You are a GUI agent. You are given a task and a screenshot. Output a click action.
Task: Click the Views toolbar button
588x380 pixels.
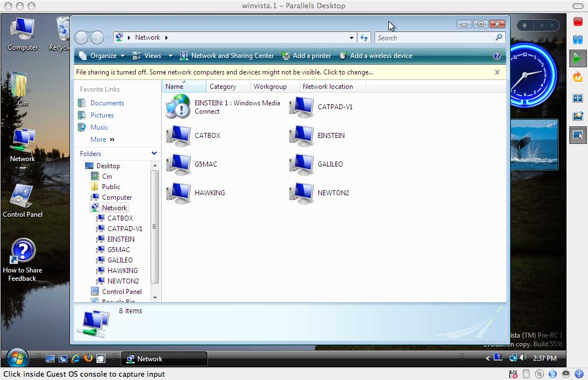147,56
